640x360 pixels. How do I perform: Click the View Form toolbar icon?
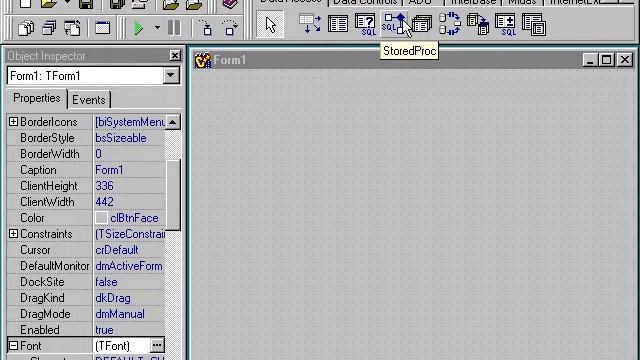coord(49,28)
